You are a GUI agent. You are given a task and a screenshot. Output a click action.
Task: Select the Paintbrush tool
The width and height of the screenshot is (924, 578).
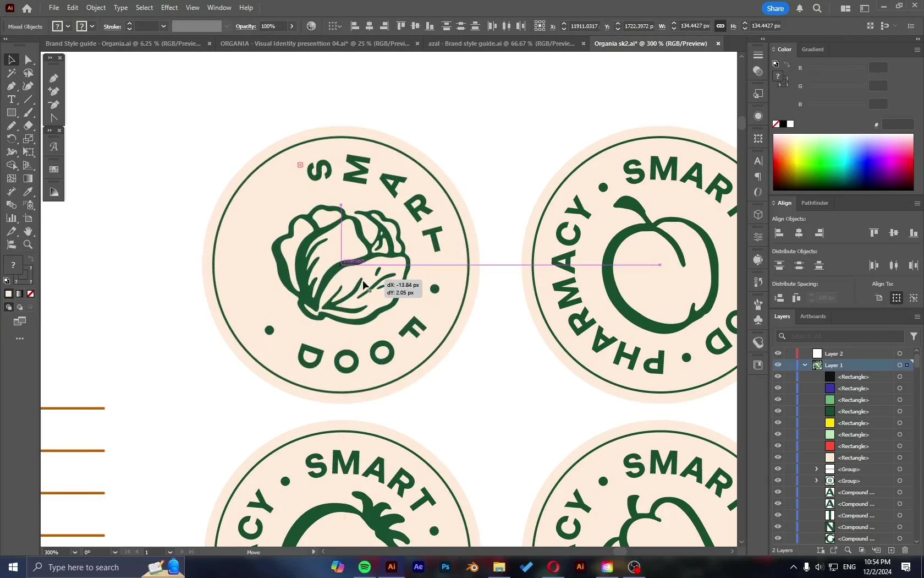point(29,112)
